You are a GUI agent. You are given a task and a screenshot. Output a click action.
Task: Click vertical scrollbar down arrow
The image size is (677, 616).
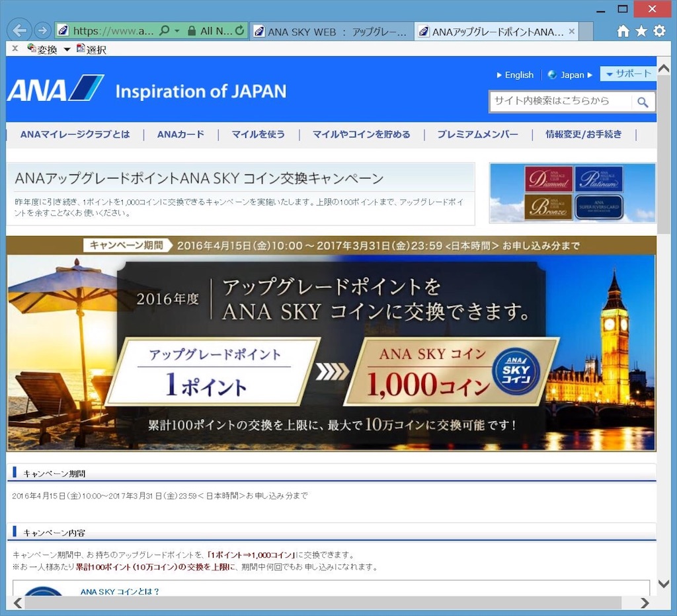point(664,583)
